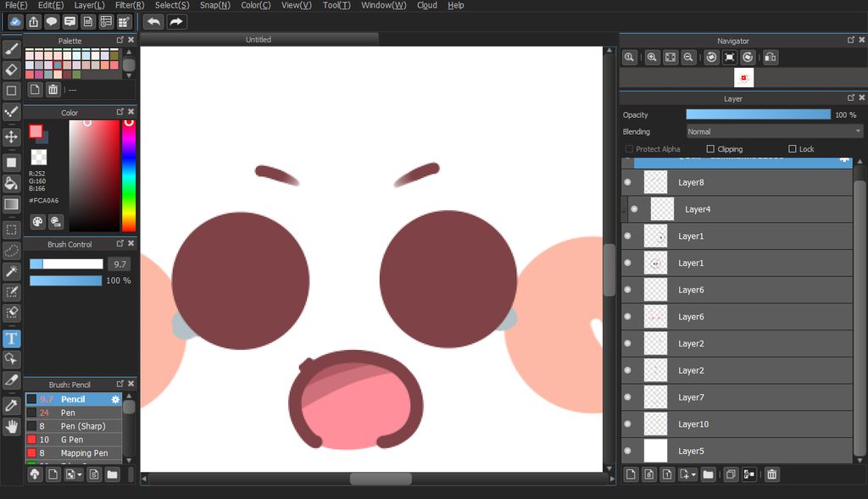Choose the Pen brush from the brush list
The width and height of the screenshot is (868, 499).
[x=74, y=413]
